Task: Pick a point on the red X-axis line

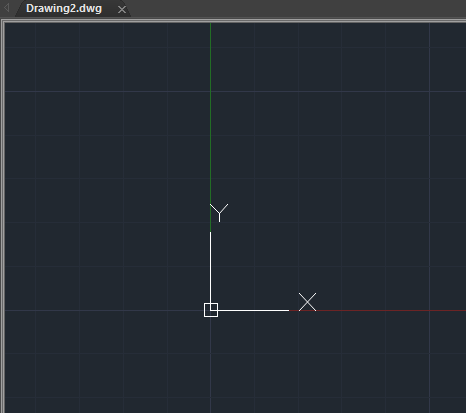Action: (390, 310)
